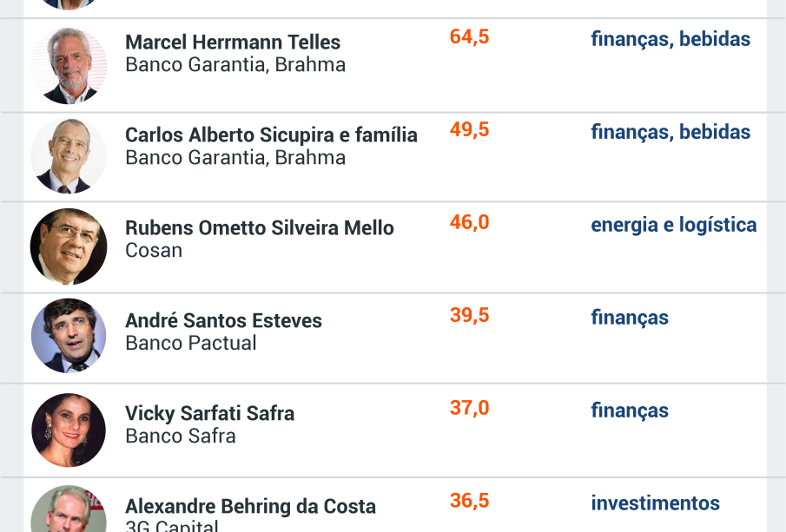Click the photo next to Alexandre Behring da Costa
The width and height of the screenshot is (786, 532).
click(69, 512)
